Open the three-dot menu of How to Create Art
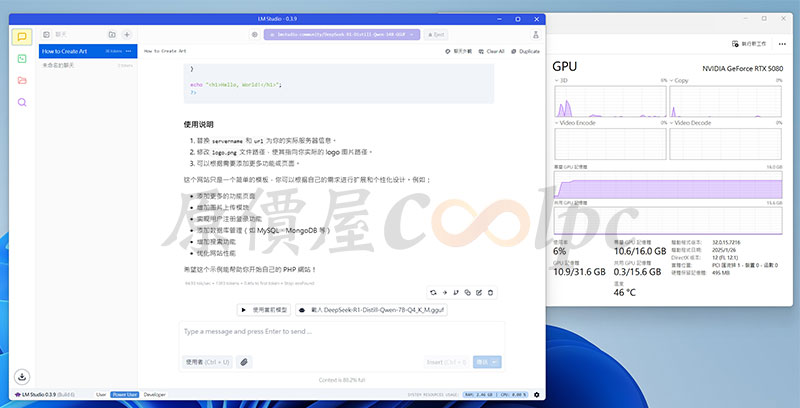 [x=129, y=51]
